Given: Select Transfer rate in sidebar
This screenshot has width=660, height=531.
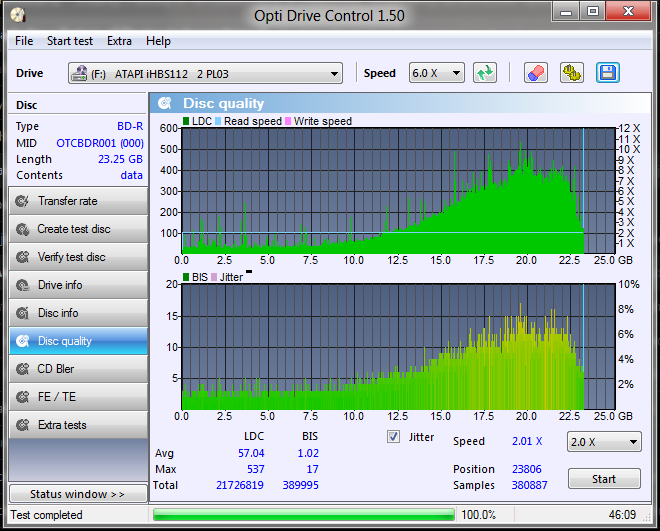Looking at the screenshot, I should (78, 201).
